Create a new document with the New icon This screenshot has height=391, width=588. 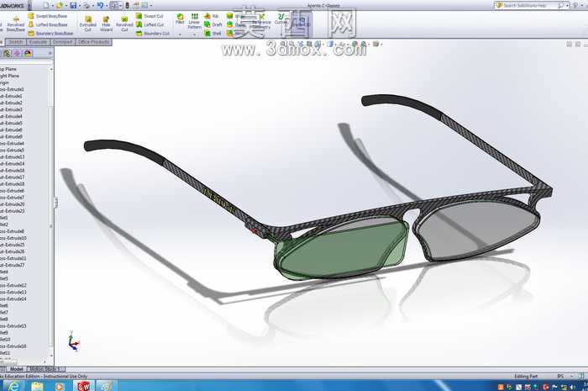[x=46, y=5]
